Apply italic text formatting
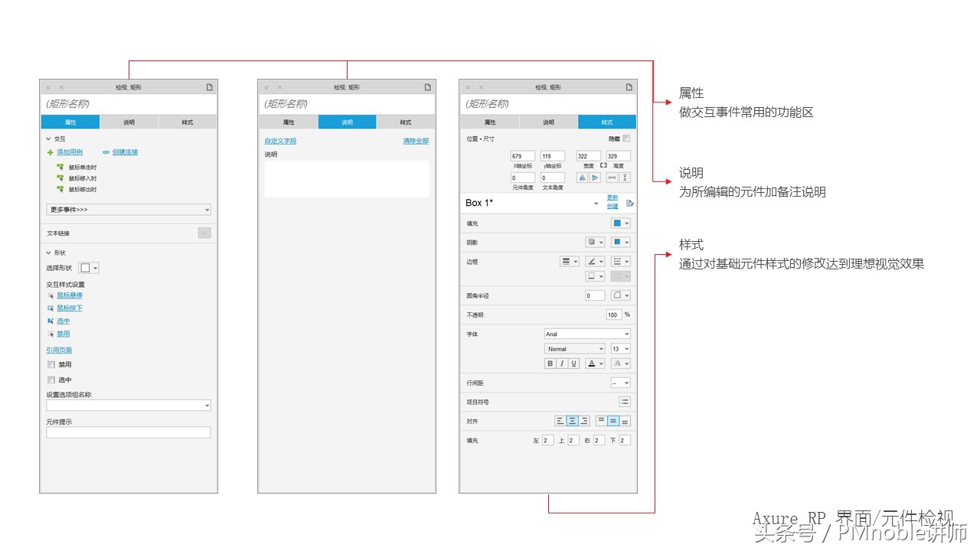The image size is (980, 551). 561,363
